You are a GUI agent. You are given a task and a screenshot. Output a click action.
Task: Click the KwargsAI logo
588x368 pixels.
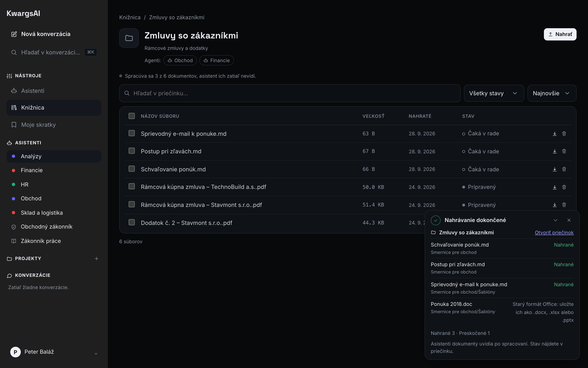[x=23, y=13]
